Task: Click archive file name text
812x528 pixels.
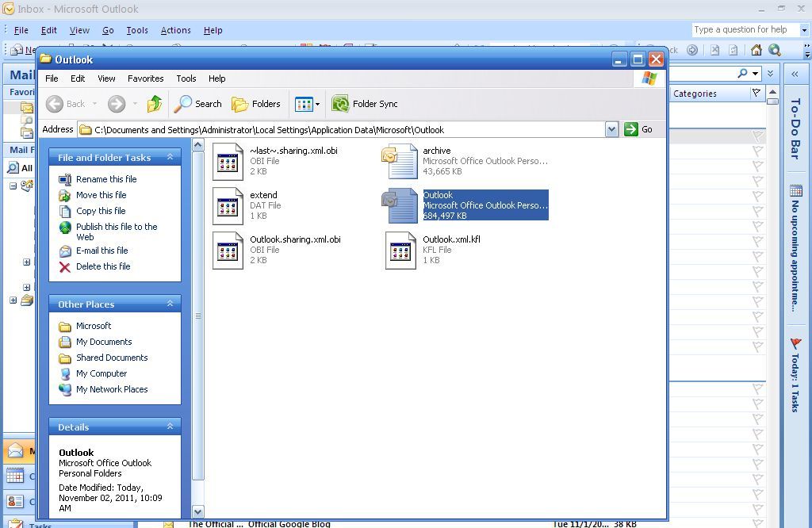Action: coord(437,151)
